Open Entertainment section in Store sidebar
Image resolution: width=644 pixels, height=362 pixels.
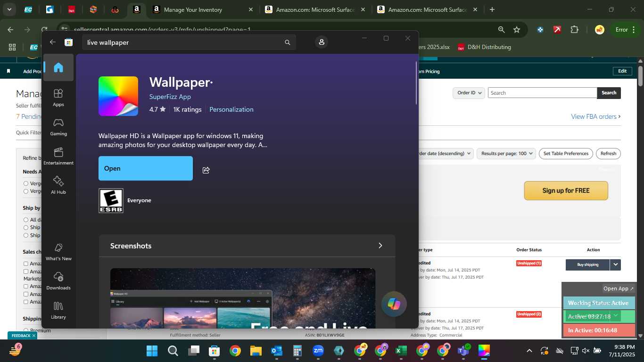[58, 156]
